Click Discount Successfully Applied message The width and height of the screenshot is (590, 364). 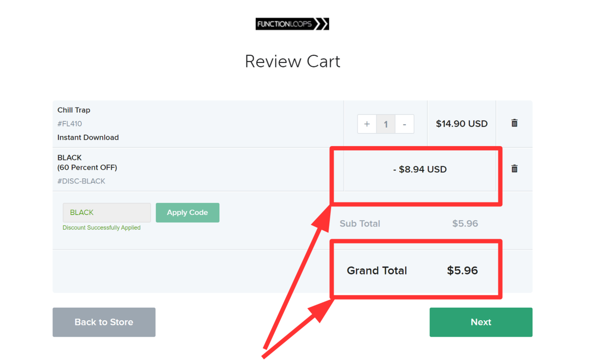click(101, 228)
